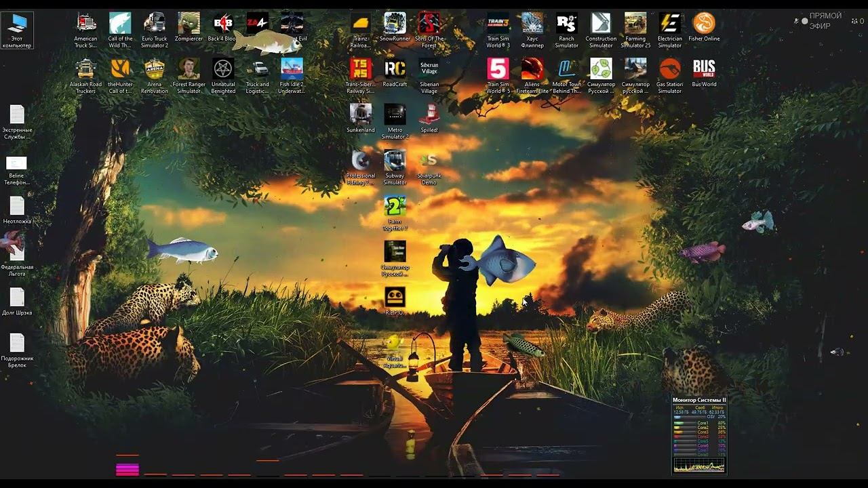Open the Spilled! game shortcut

429,118
